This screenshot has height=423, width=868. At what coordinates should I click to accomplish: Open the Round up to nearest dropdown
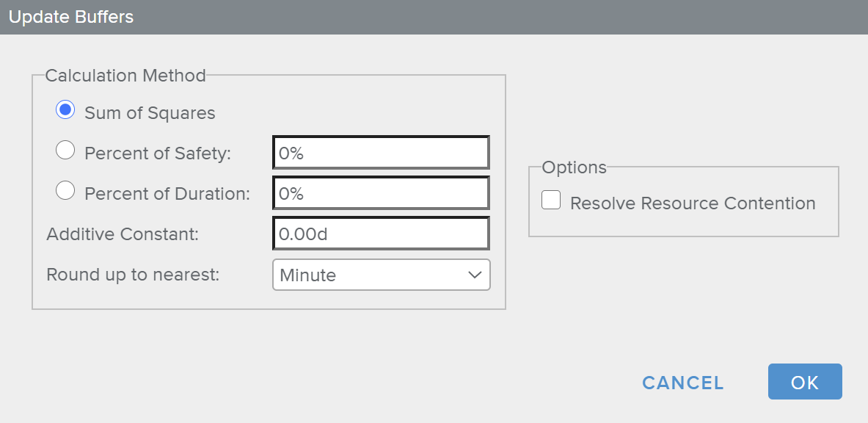[x=381, y=275]
